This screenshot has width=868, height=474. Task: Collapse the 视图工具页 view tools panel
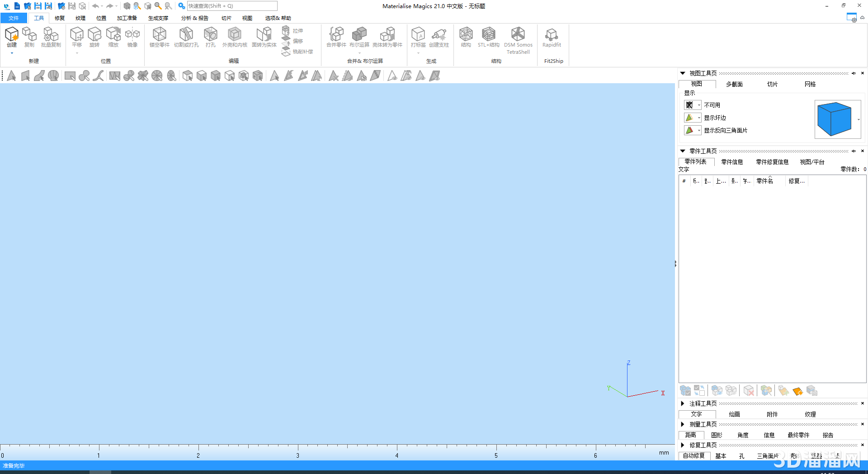tap(683, 73)
